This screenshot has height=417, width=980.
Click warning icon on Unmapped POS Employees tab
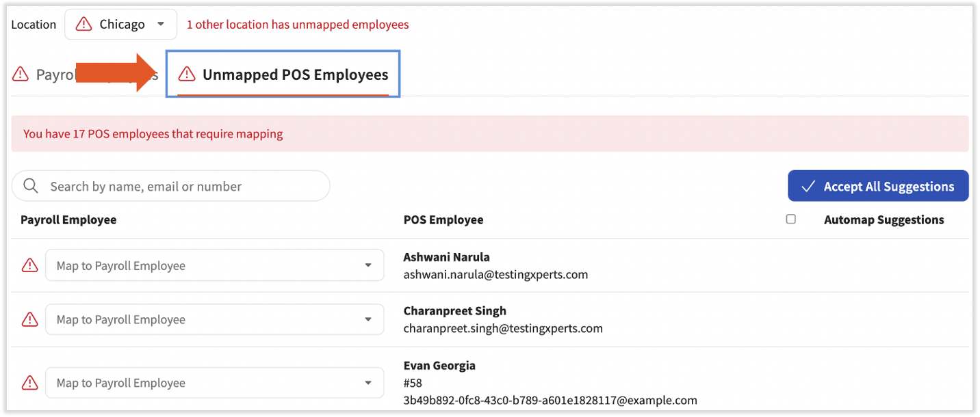click(x=187, y=75)
